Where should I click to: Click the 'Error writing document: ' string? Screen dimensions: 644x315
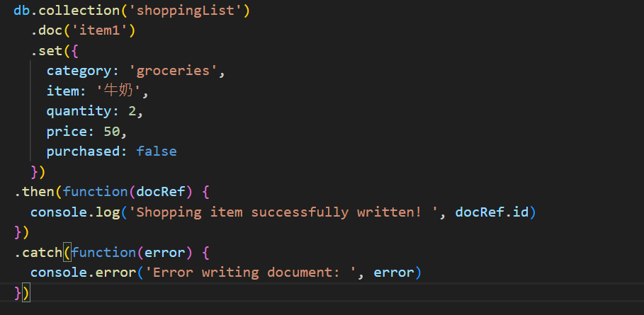coord(251,273)
